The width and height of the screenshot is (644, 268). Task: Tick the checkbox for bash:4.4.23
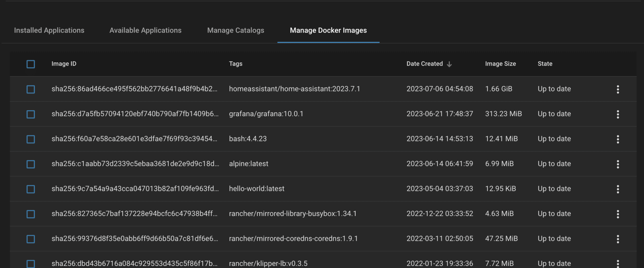31,139
